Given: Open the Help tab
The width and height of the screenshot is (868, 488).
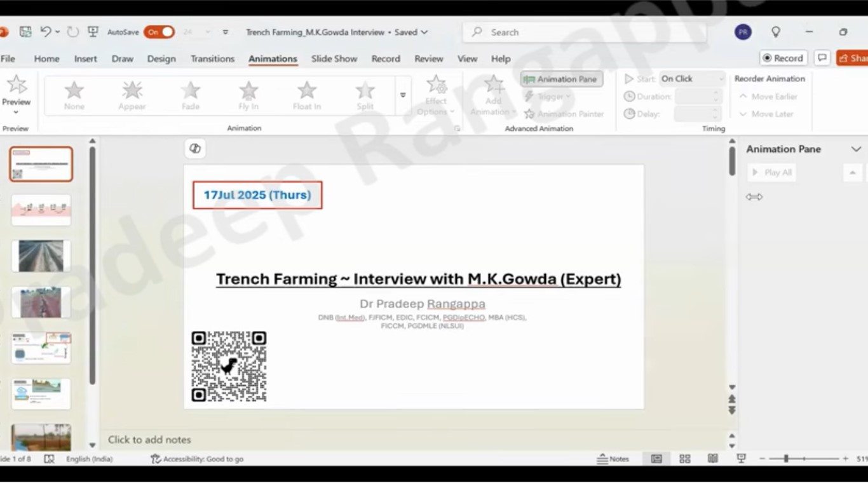Looking at the screenshot, I should (x=501, y=58).
